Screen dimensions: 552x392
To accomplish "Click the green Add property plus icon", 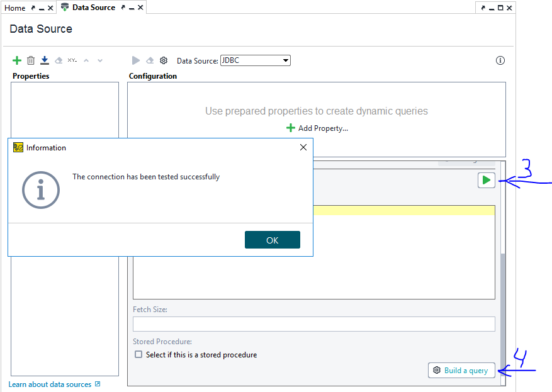I will [17, 60].
